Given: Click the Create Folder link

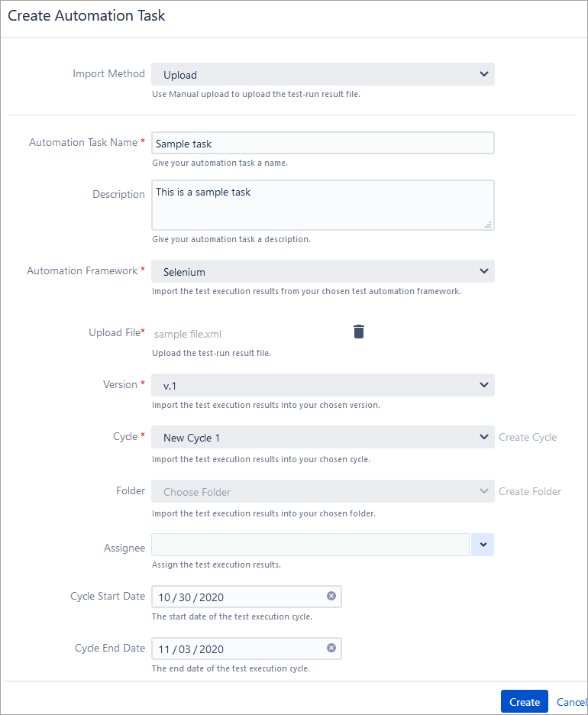Looking at the screenshot, I should (530, 490).
